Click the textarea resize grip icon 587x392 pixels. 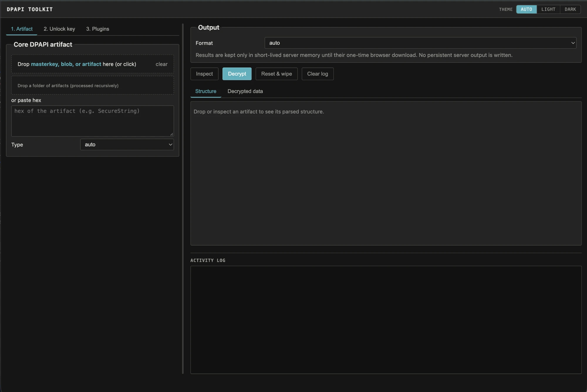171,134
